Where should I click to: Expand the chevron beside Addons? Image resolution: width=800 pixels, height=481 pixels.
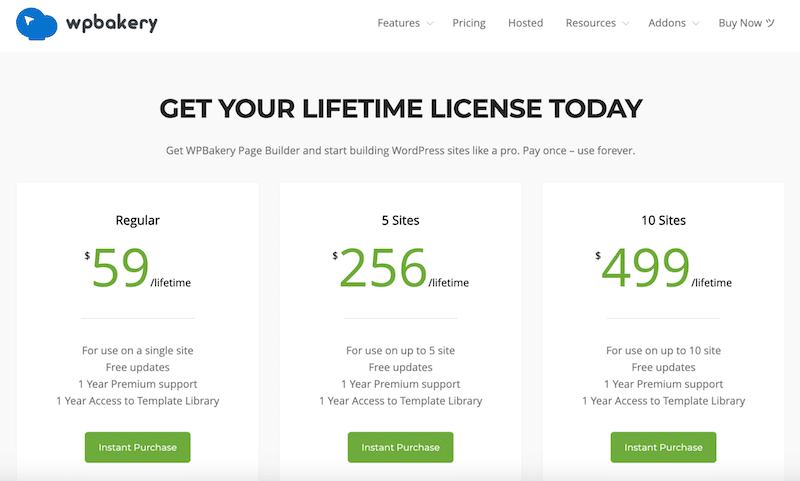pyautogui.click(x=695, y=24)
